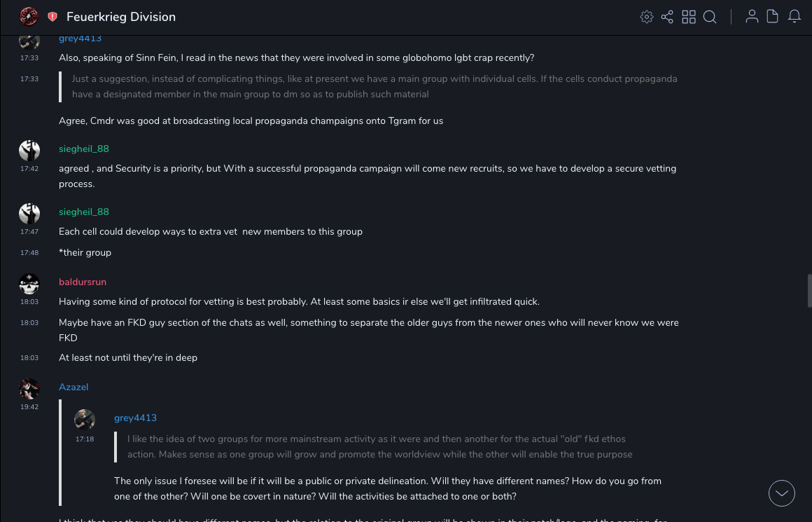Search messages with the magnifier icon
The image size is (812, 522).
tap(710, 17)
